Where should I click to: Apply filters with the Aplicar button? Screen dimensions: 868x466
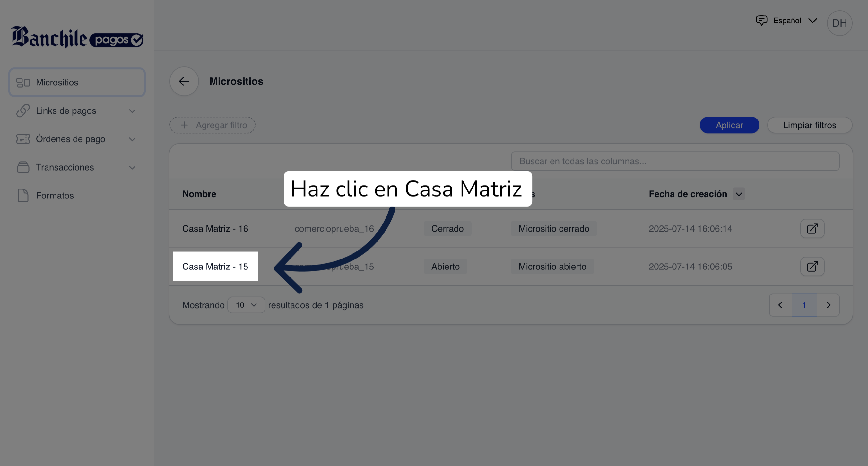pyautogui.click(x=730, y=125)
